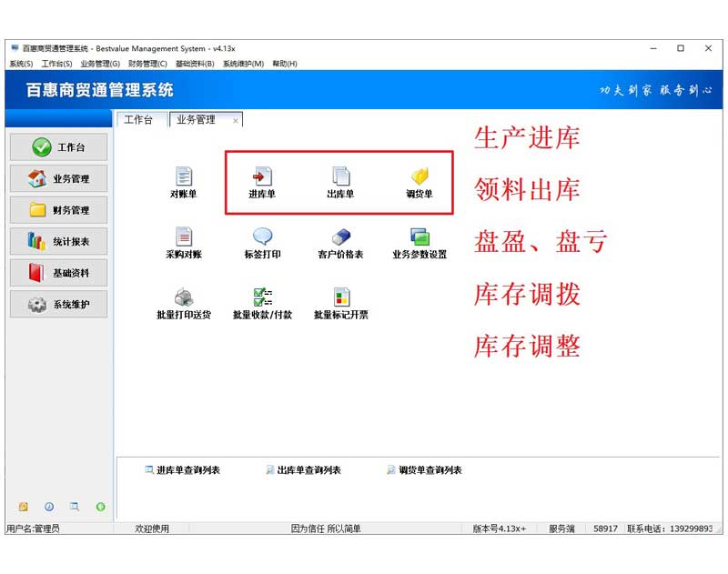728x574 pixels.
Task: Open the 财务管理(C) menu
Action: pyautogui.click(x=147, y=64)
